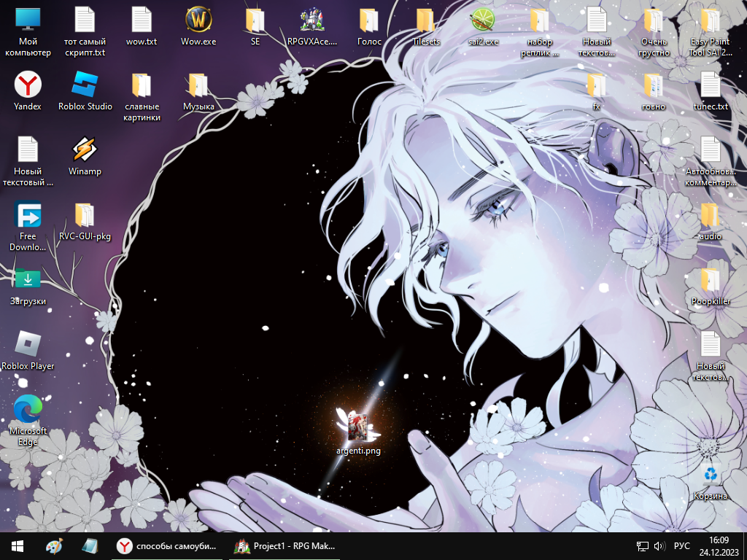
Task: Select the Новый текстов file below Poopkiller
Action: [711, 356]
